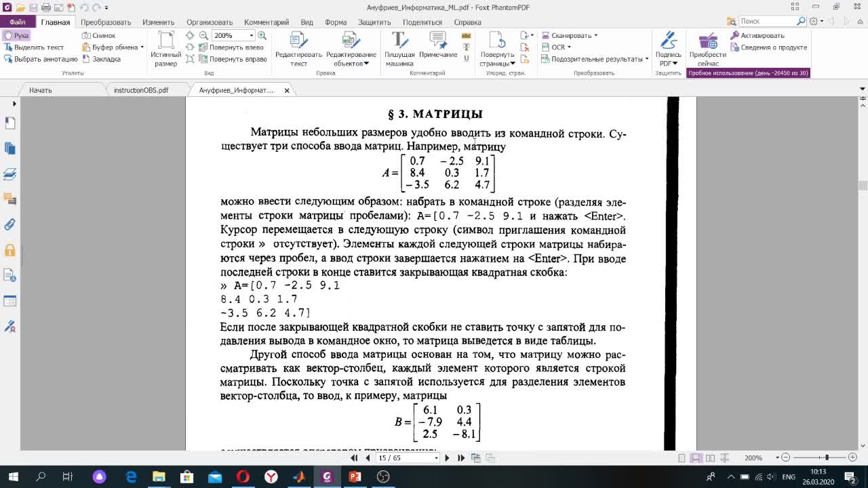The height and width of the screenshot is (488, 868).
Task: Go to first page button
Action: 354,458
